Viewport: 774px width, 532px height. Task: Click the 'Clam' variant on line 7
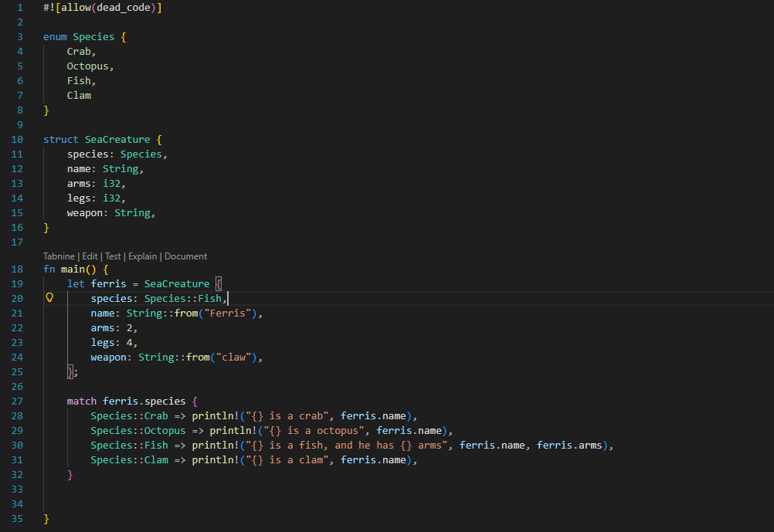point(79,95)
